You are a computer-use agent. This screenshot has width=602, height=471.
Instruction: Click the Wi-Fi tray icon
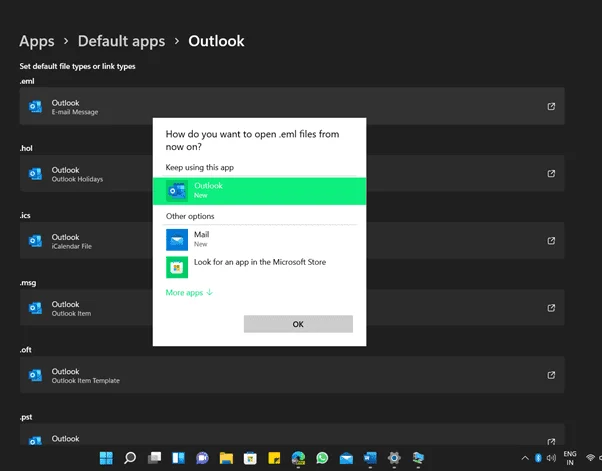coord(590,458)
